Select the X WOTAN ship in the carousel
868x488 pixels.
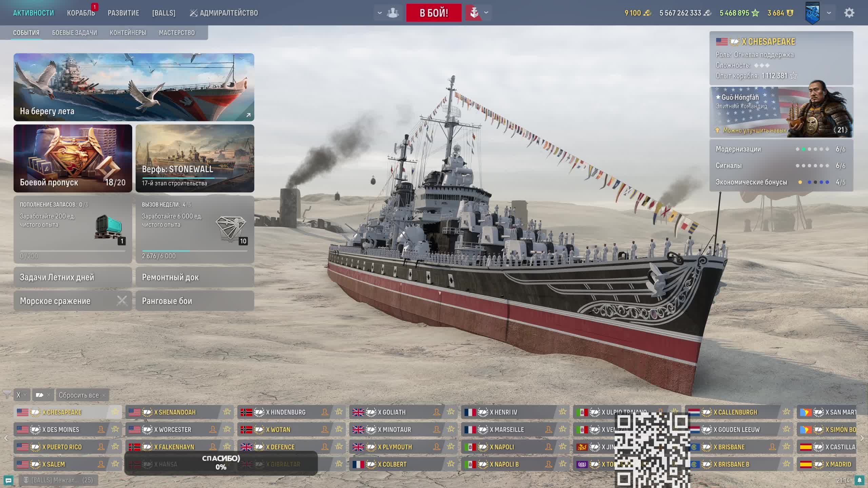(x=292, y=429)
